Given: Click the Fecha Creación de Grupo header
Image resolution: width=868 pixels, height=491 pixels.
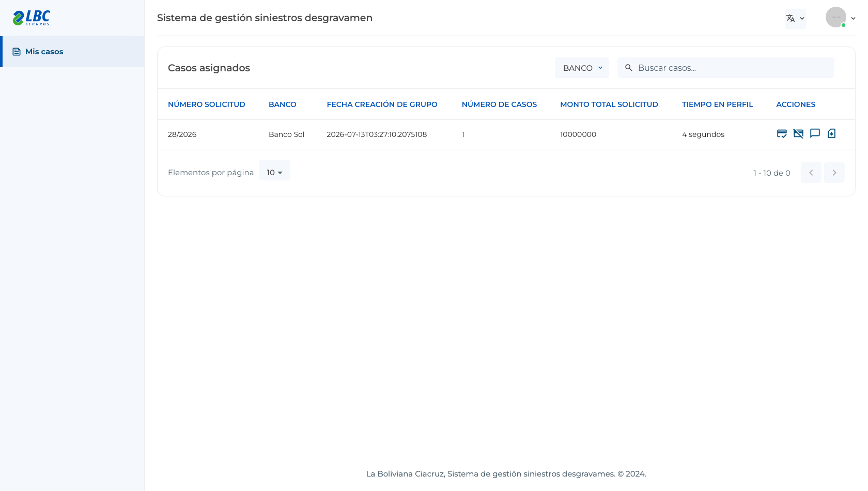Looking at the screenshot, I should point(382,104).
